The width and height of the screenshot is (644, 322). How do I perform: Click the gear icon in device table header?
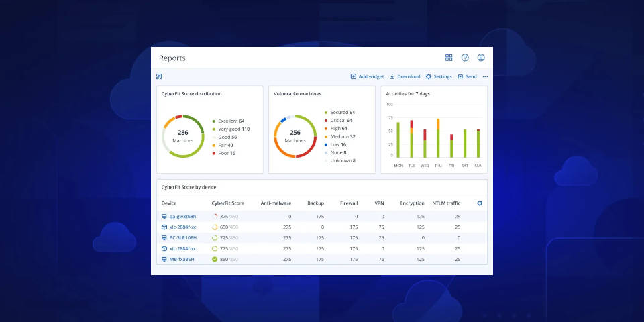pos(479,203)
